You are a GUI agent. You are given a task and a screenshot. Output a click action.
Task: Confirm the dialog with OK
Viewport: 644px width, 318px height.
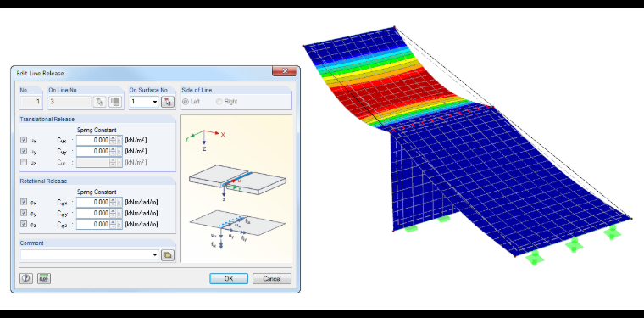(229, 278)
